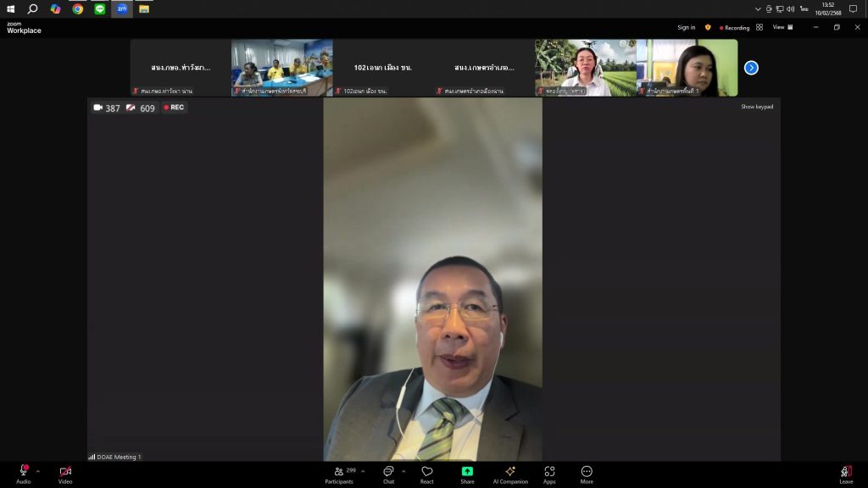Click the green Share screen button
Viewport: 868px width, 488px height.
[467, 473]
